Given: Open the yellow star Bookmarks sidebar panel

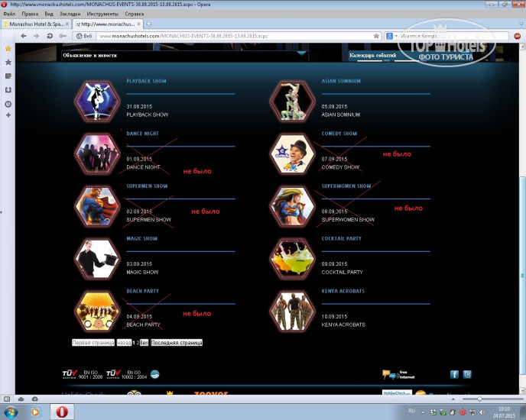Looking at the screenshot, I should point(8,49).
